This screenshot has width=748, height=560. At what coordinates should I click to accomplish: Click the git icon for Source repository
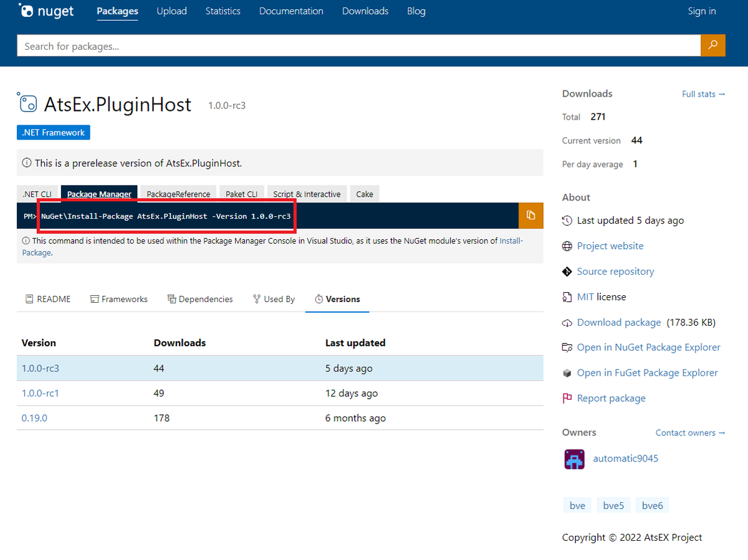click(567, 272)
